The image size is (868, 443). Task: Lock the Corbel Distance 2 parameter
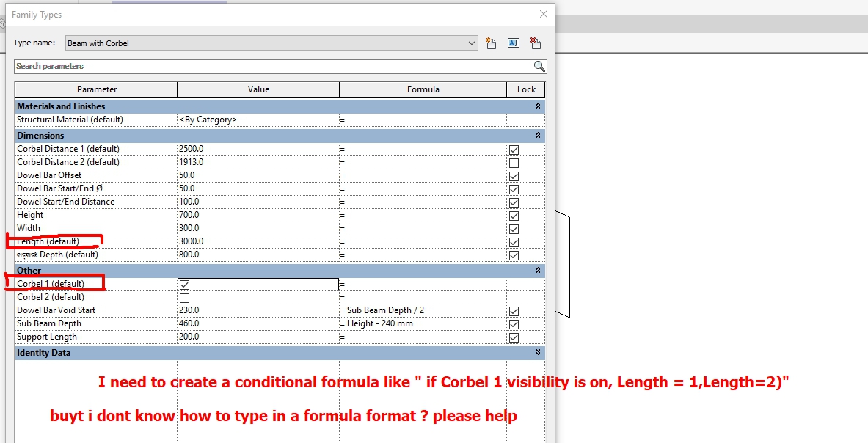514,162
